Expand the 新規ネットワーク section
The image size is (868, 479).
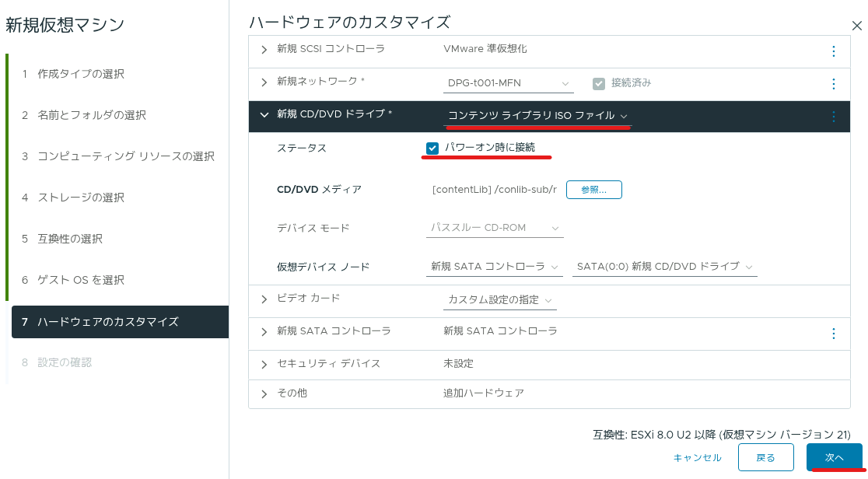coord(264,82)
